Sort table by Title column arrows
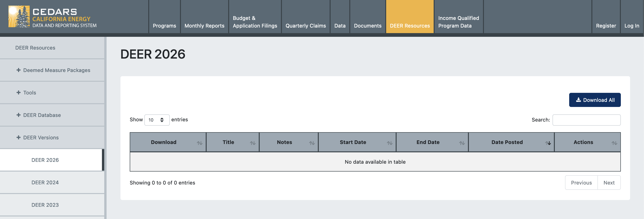The image size is (644, 219). pyautogui.click(x=253, y=143)
